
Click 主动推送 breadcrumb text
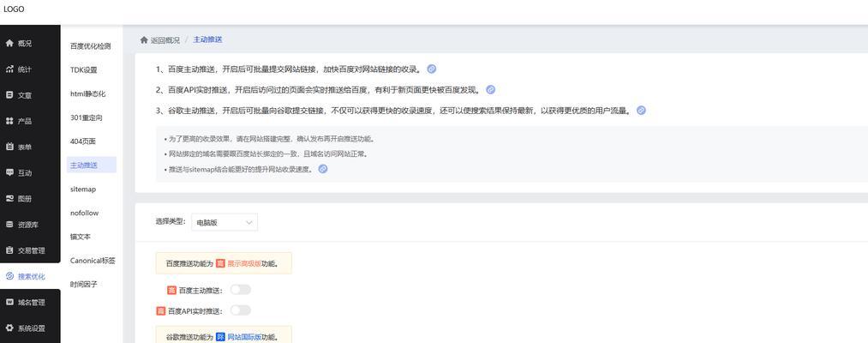[207, 40]
